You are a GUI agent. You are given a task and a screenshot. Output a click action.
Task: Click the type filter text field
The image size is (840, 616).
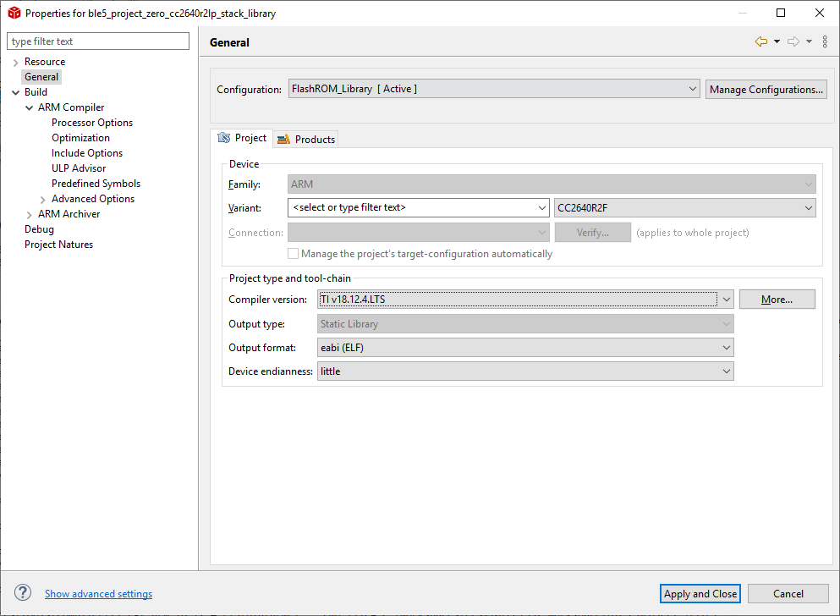pyautogui.click(x=98, y=41)
